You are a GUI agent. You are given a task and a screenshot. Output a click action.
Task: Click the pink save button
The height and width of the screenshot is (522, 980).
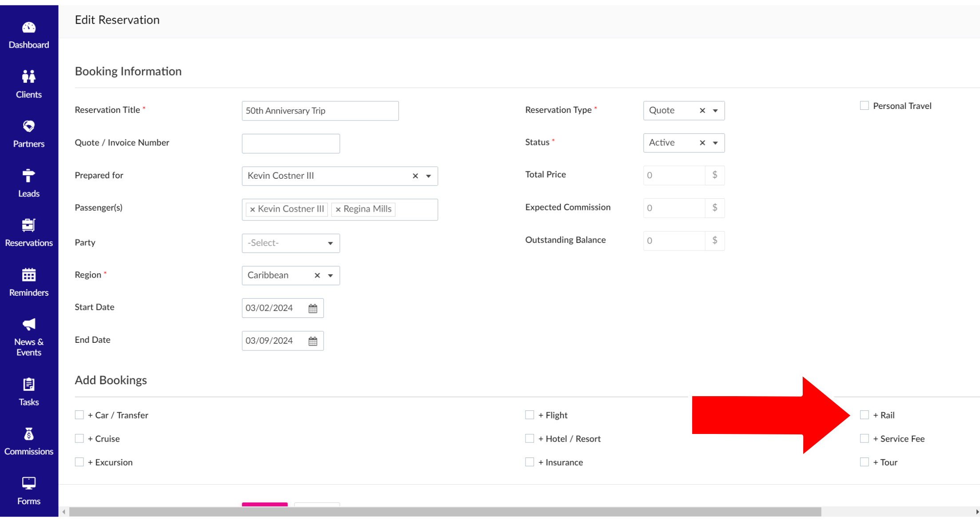point(264,504)
